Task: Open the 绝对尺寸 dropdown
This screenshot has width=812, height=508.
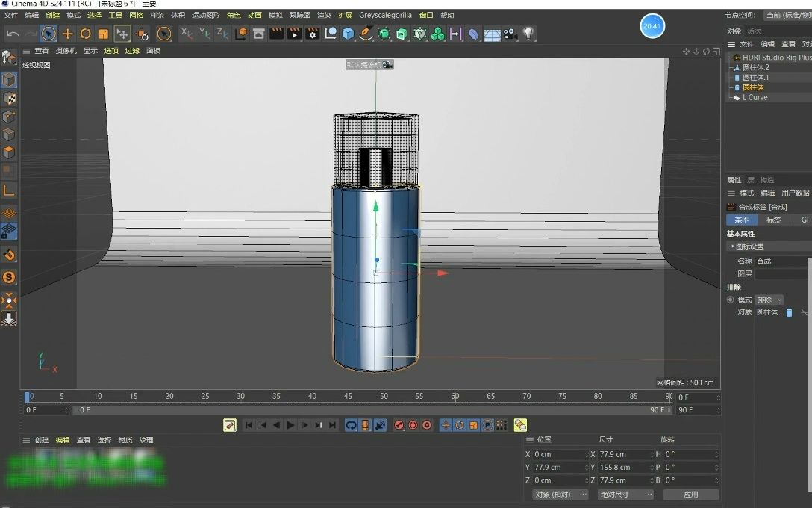Action: pyautogui.click(x=625, y=494)
